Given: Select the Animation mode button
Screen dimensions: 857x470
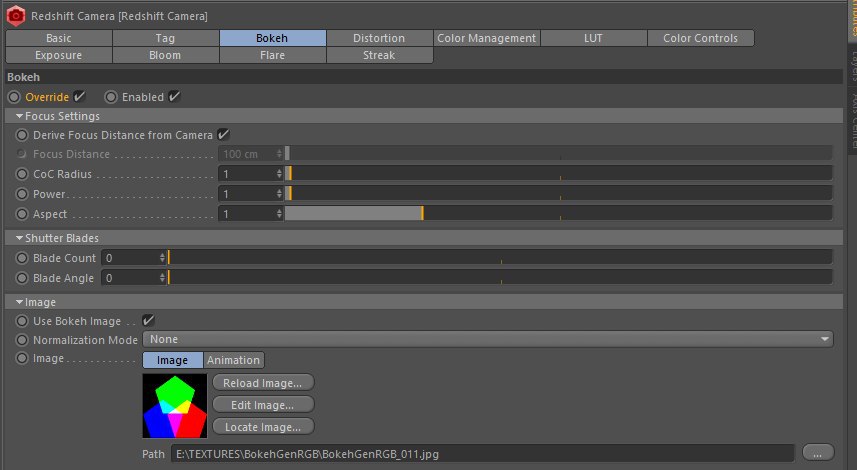Looking at the screenshot, I should [233, 360].
